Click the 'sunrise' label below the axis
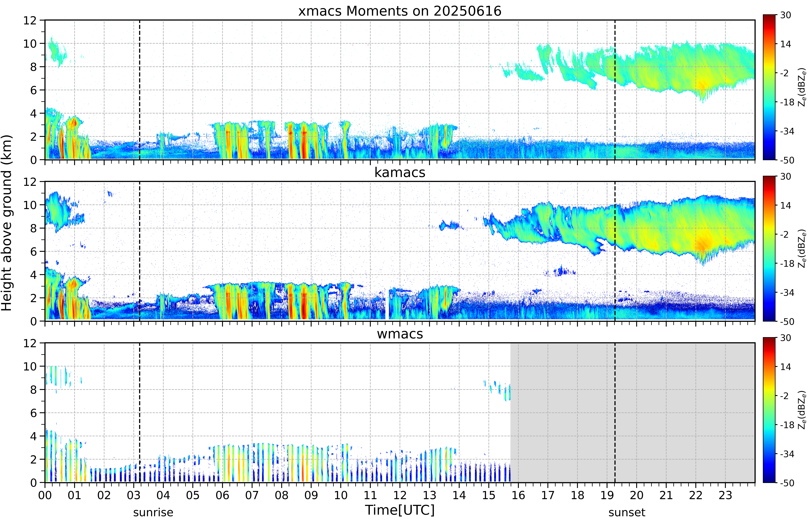 (x=153, y=512)
